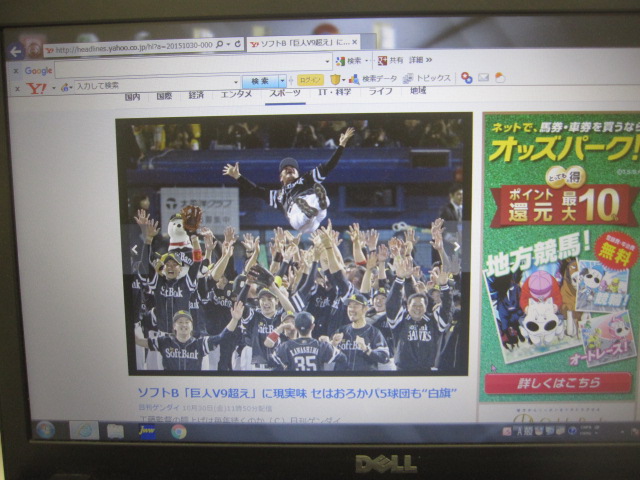The image size is (640, 480).
Task: Open Internet Explorer from the taskbar
Action: pos(83,430)
